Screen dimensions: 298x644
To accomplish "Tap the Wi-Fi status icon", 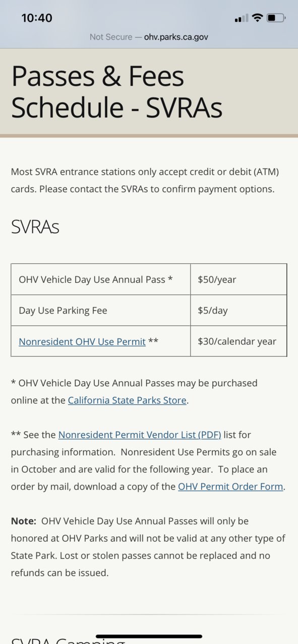I will point(258,18).
